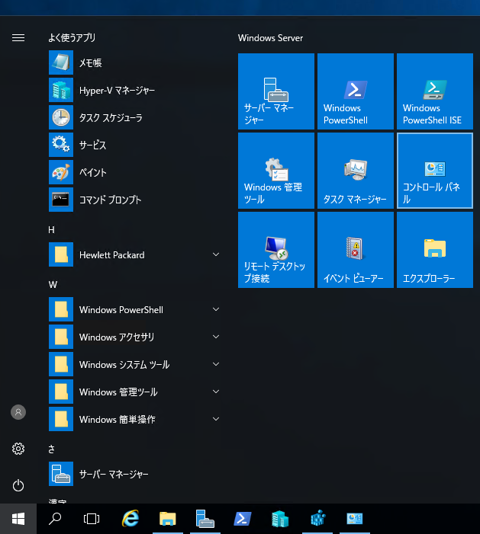Launch Internet Explorer from taskbar
The width and height of the screenshot is (480, 534).
130,519
